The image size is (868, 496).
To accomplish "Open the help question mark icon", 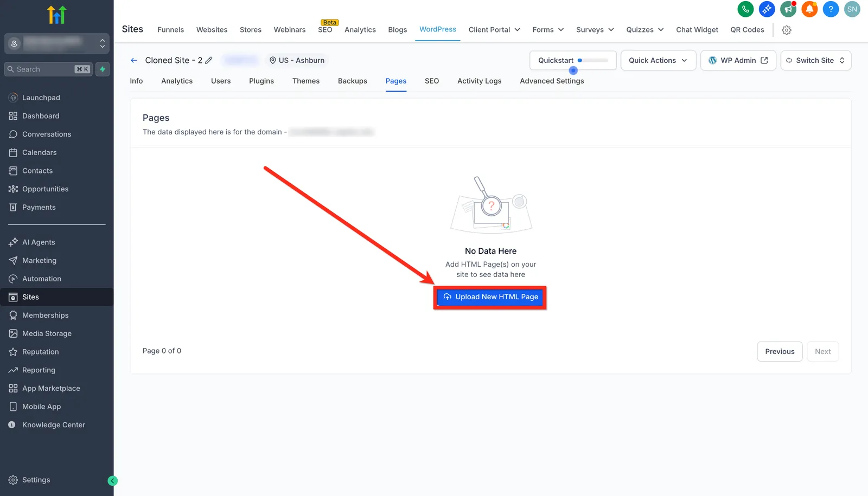I will pyautogui.click(x=831, y=9).
